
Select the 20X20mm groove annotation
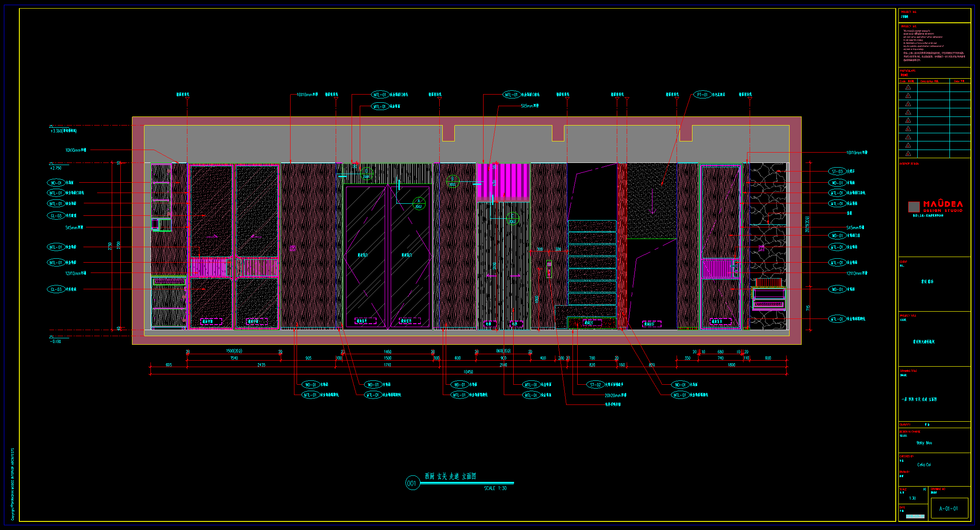coord(616,395)
